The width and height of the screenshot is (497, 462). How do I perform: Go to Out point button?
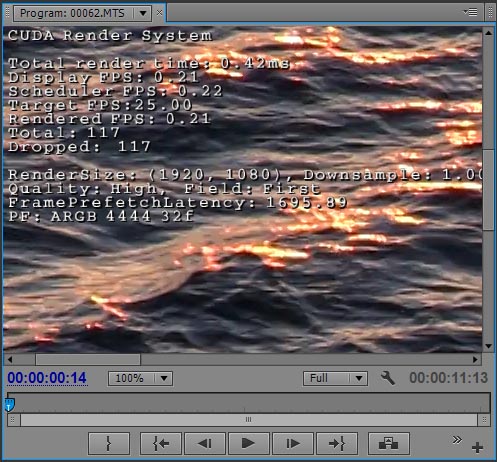pyautogui.click(x=337, y=443)
